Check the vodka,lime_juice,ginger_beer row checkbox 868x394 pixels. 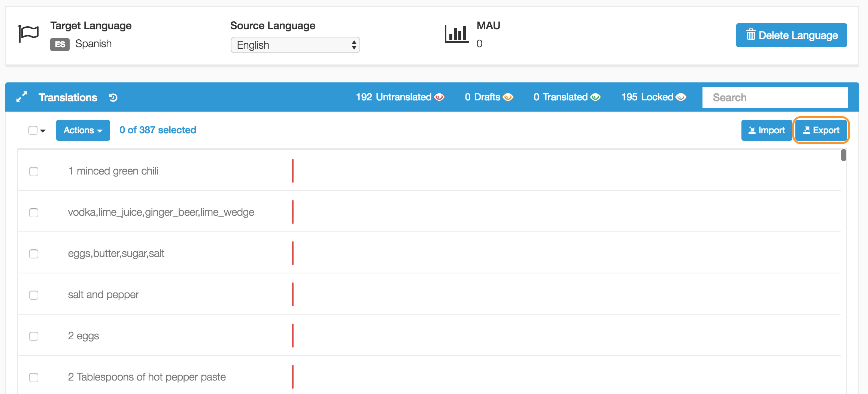point(34,213)
